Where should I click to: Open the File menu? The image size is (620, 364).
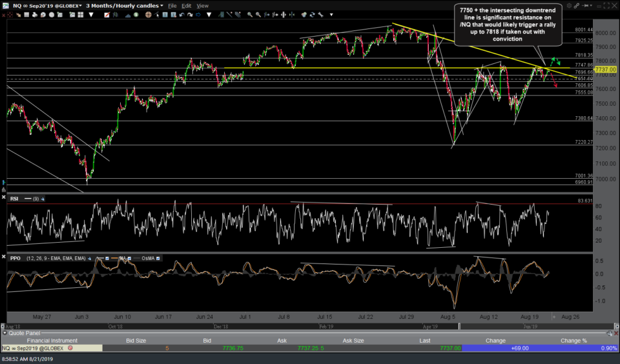click(x=172, y=6)
